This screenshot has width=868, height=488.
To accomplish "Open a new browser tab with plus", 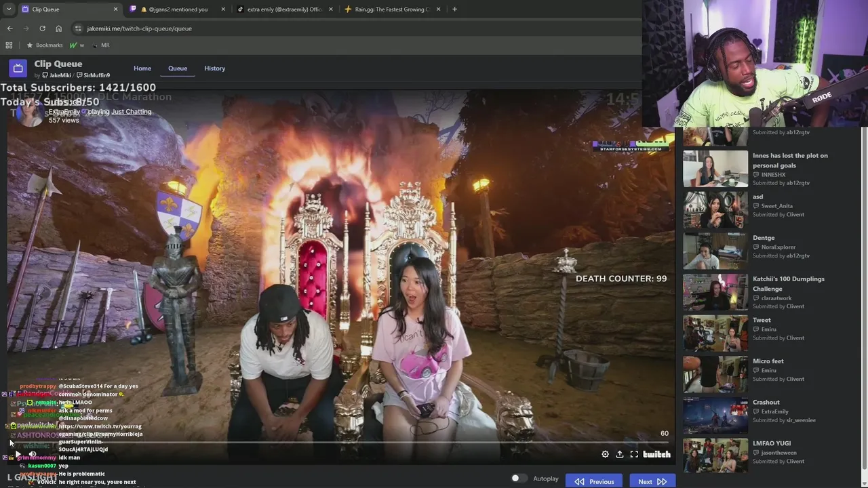I will (x=454, y=9).
